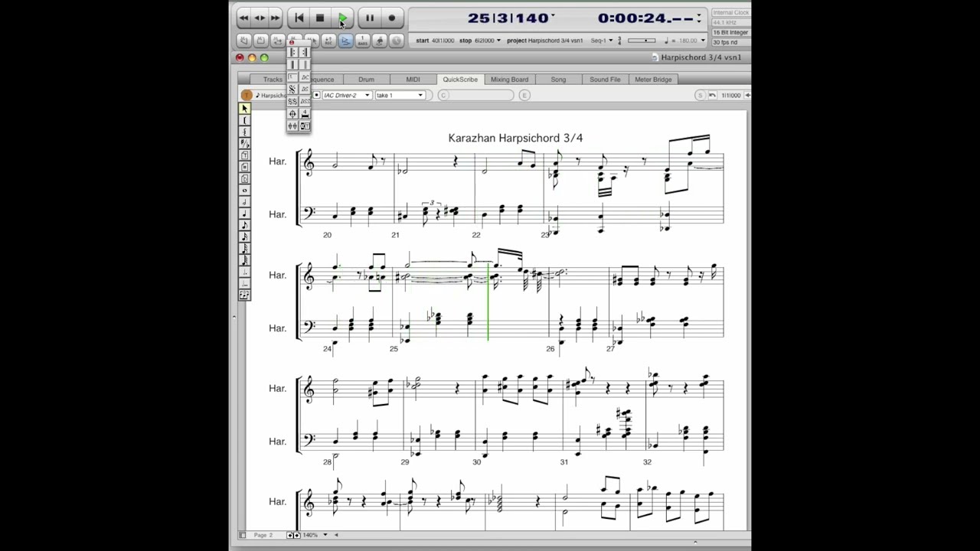The width and height of the screenshot is (980, 551).
Task: Switch to the Tracks tab
Action: pyautogui.click(x=273, y=80)
